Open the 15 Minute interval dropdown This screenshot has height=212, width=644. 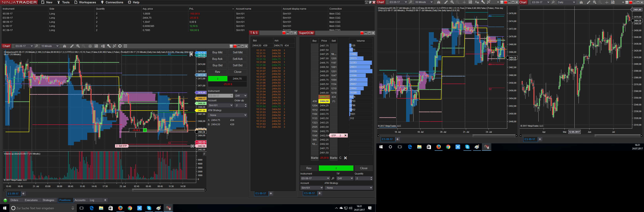(50, 46)
